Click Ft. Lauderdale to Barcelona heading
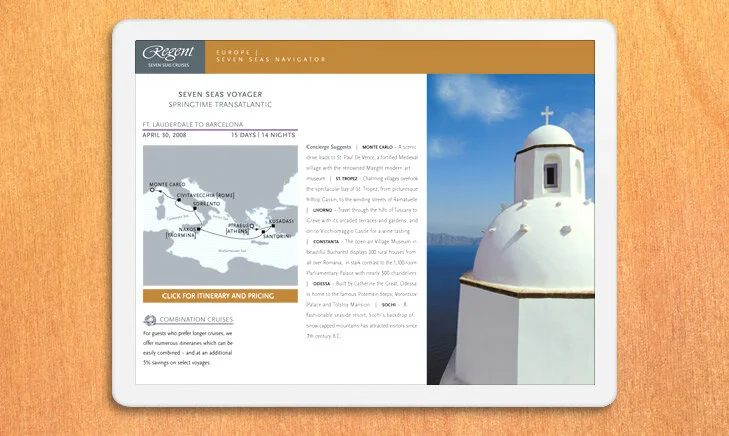729x436 pixels. pyautogui.click(x=192, y=125)
